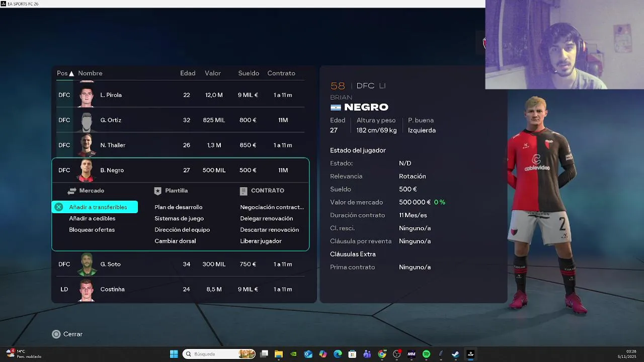Sort list by Valor header

(213, 73)
